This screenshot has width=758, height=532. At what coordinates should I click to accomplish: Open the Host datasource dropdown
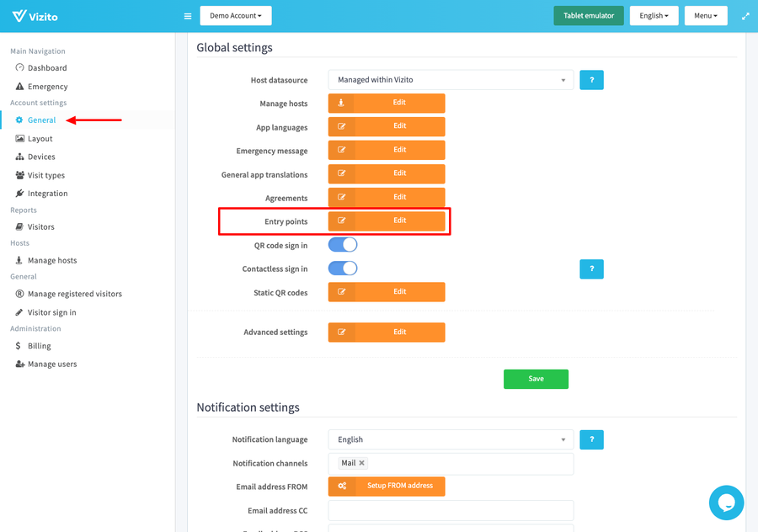coord(451,80)
